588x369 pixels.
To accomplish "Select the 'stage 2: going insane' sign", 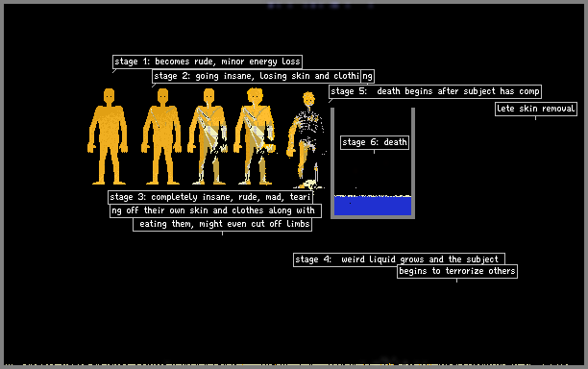I will click(257, 76).
